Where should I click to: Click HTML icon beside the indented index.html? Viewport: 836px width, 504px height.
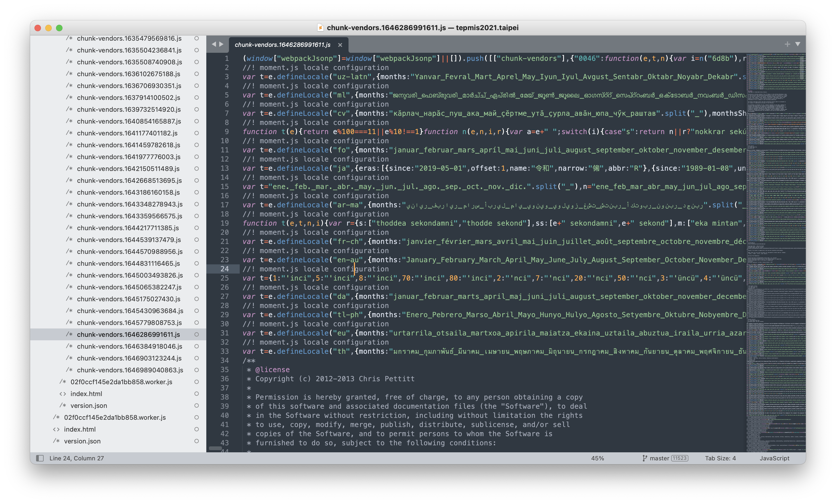click(x=63, y=394)
